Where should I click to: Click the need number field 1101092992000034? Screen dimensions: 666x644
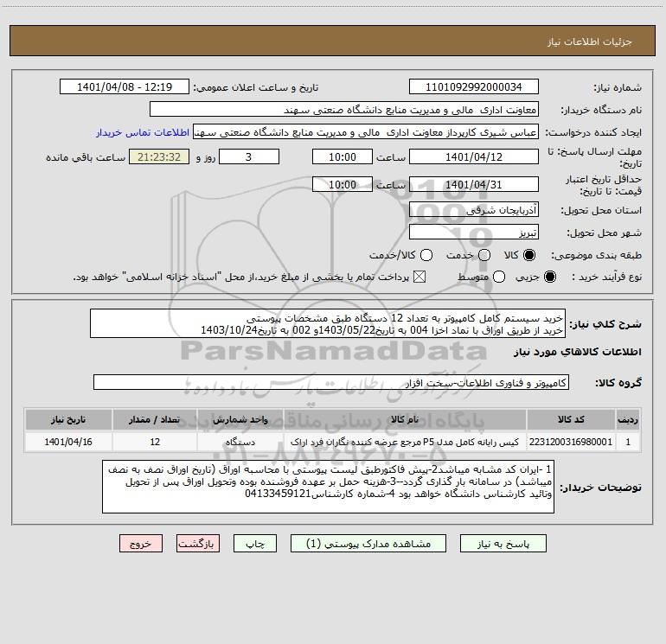[474, 87]
